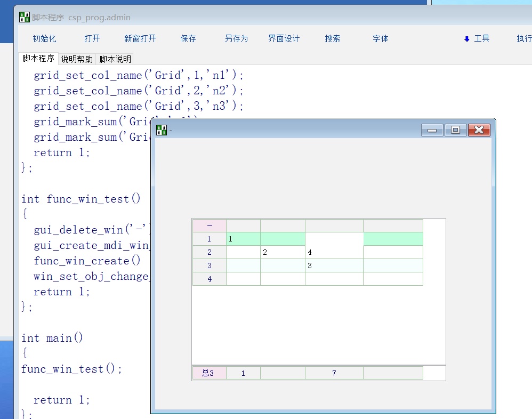Viewport: 532px width, 419px height.
Task: Click the main window's app icon
Action: [25, 17]
